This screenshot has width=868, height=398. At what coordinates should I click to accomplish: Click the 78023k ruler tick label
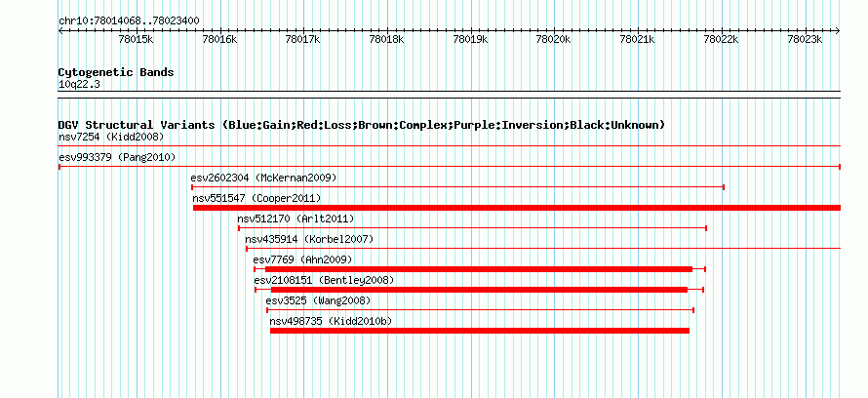click(805, 39)
